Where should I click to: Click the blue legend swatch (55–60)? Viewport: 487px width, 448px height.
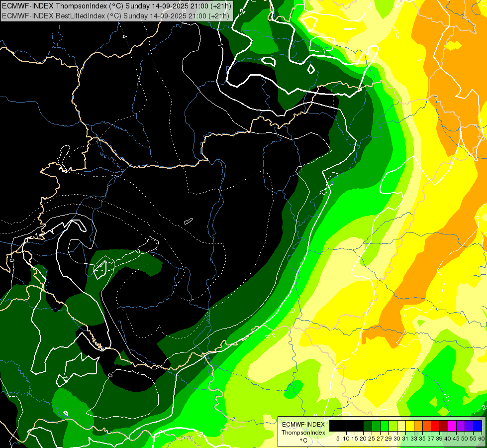click(x=478, y=426)
